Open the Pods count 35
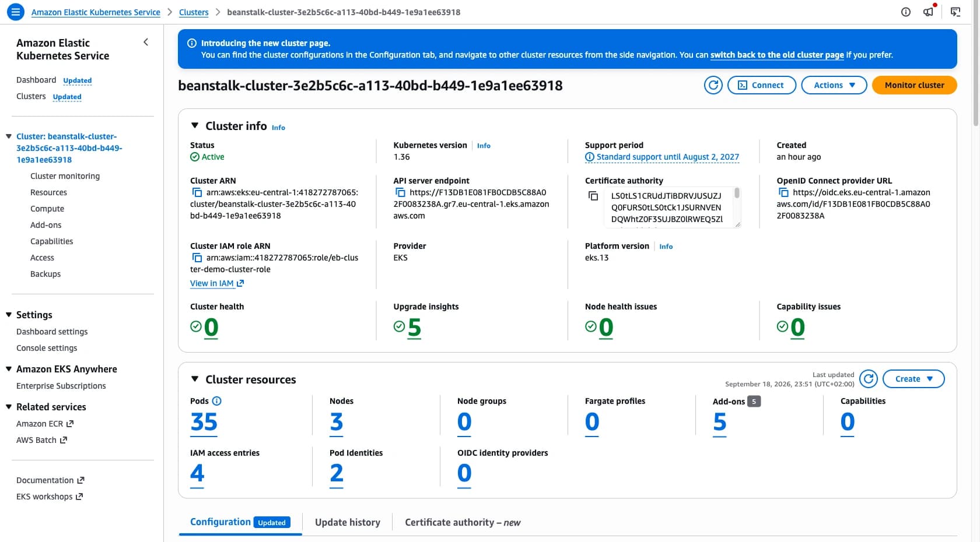980x542 pixels. pyautogui.click(x=204, y=422)
